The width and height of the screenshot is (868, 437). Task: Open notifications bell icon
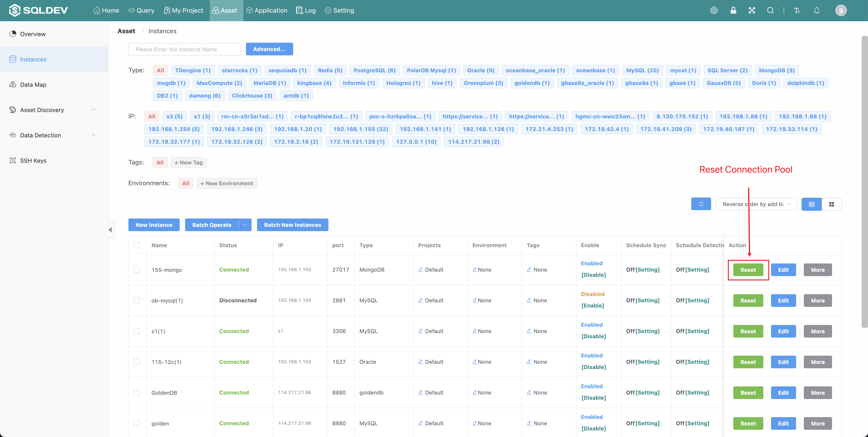click(816, 10)
